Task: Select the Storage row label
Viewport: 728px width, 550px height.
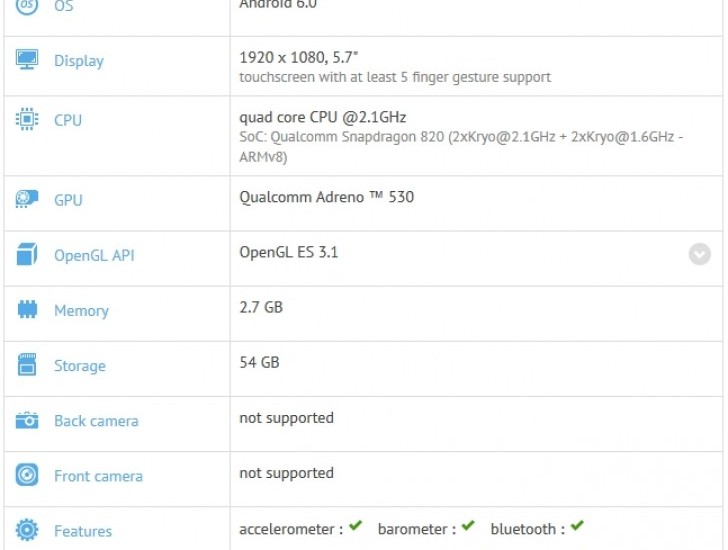Action: (80, 366)
